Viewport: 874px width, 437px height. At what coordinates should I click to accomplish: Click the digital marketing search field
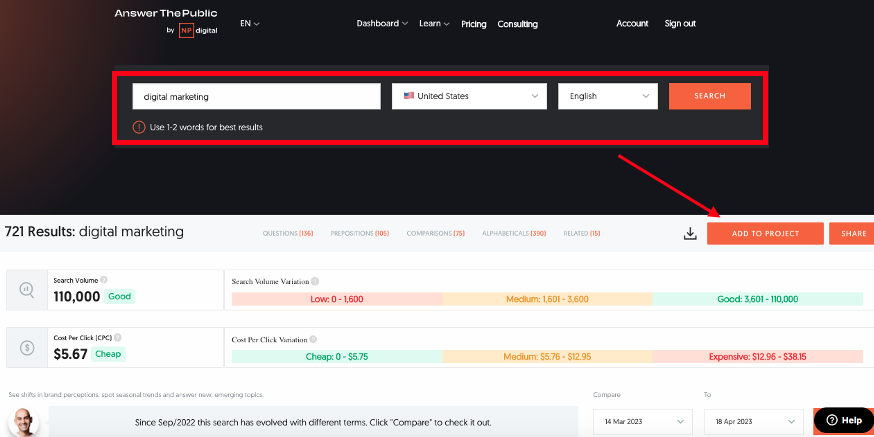tap(256, 96)
